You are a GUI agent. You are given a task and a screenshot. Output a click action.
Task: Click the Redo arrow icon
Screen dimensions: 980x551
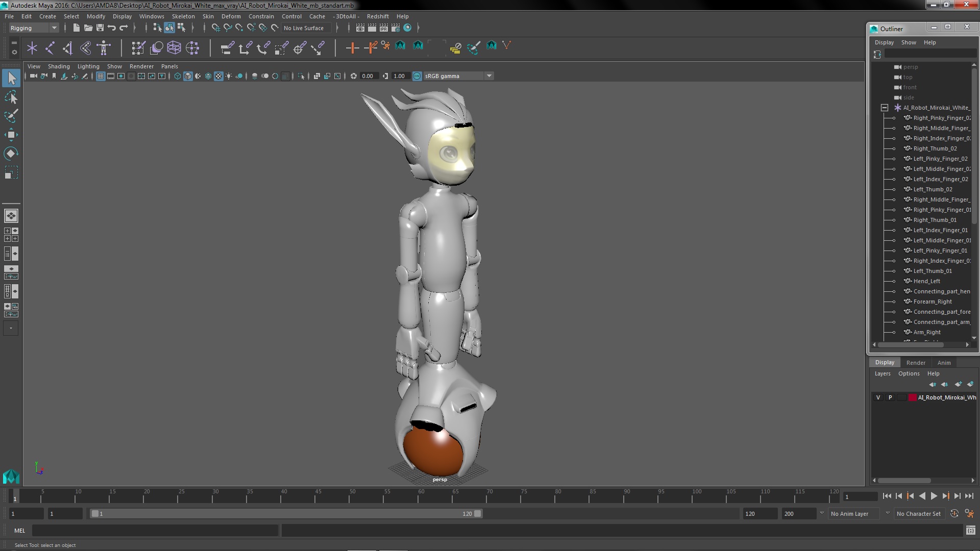(123, 28)
